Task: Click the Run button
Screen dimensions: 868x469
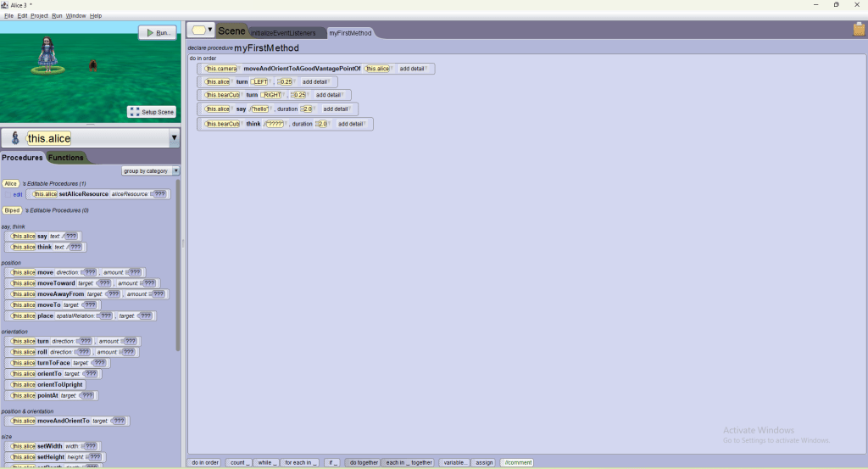Action: click(x=158, y=33)
